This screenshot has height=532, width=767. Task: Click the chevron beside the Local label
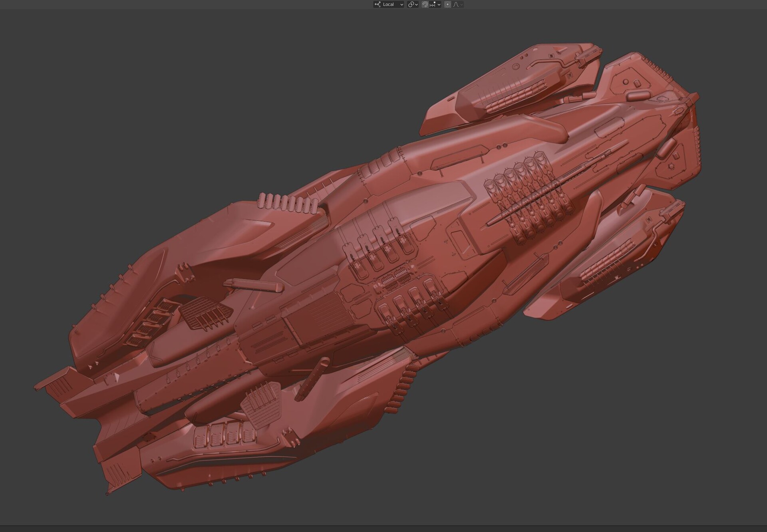click(x=401, y=4)
